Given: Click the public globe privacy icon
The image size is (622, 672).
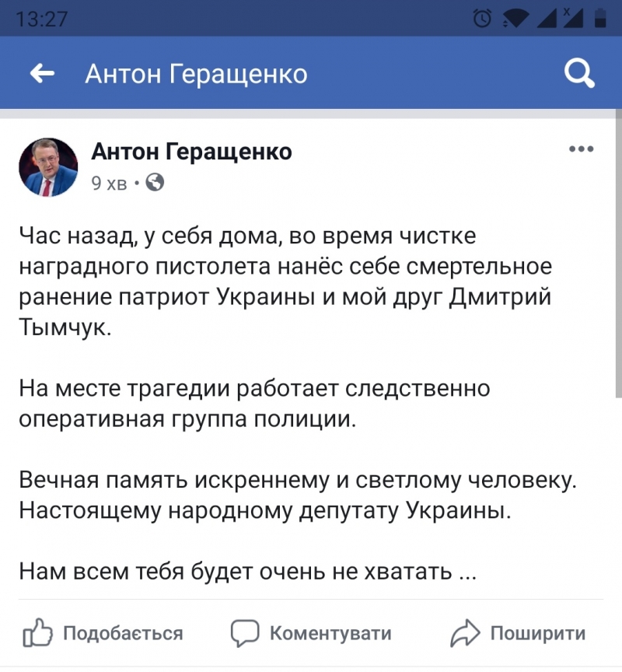Looking at the screenshot, I should [x=155, y=183].
